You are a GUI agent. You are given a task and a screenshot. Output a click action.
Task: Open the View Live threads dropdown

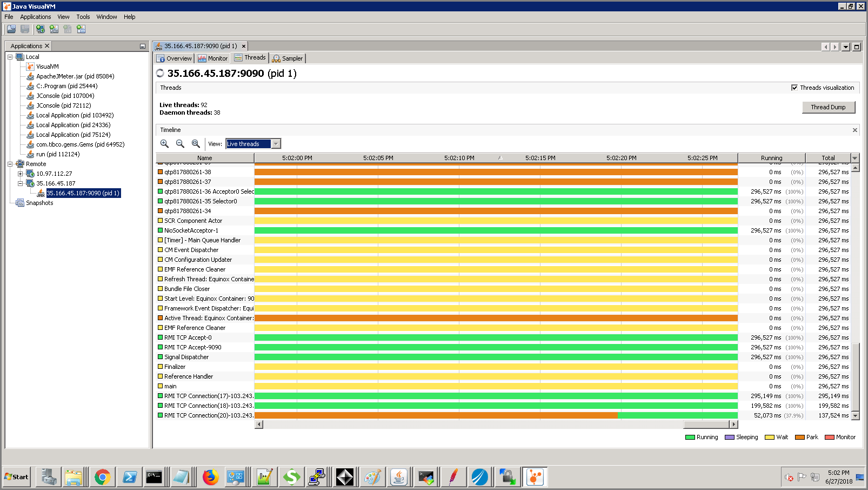(276, 144)
